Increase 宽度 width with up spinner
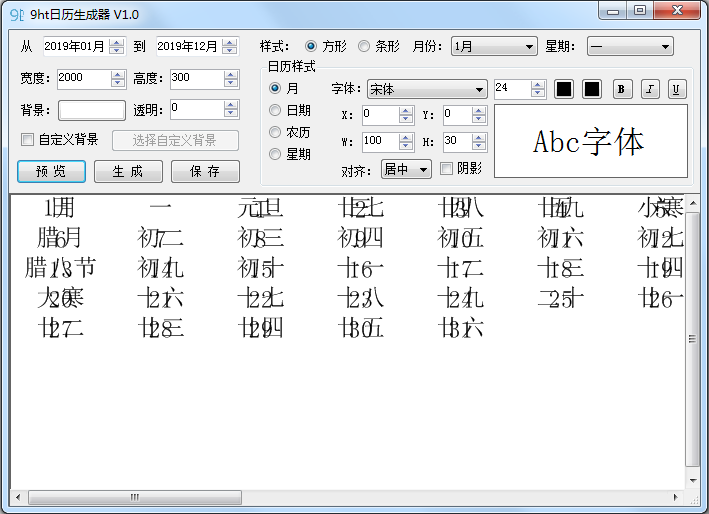The height and width of the screenshot is (514, 709). (118, 74)
